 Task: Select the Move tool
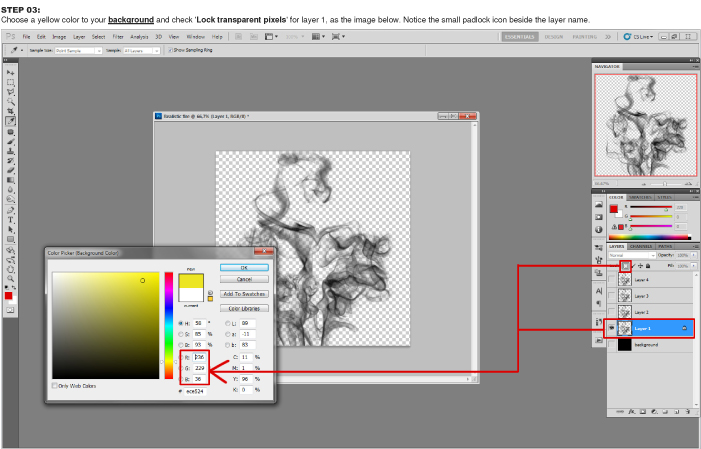(x=10, y=72)
